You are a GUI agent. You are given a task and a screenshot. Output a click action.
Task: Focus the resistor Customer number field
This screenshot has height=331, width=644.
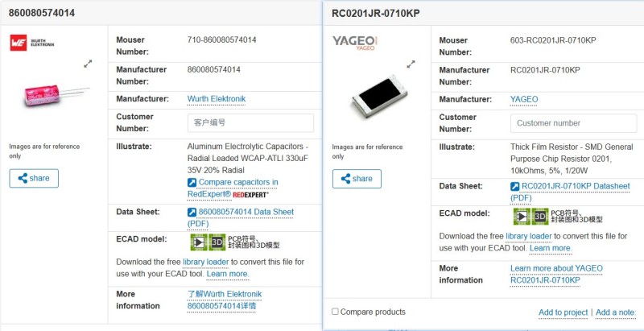573,123
